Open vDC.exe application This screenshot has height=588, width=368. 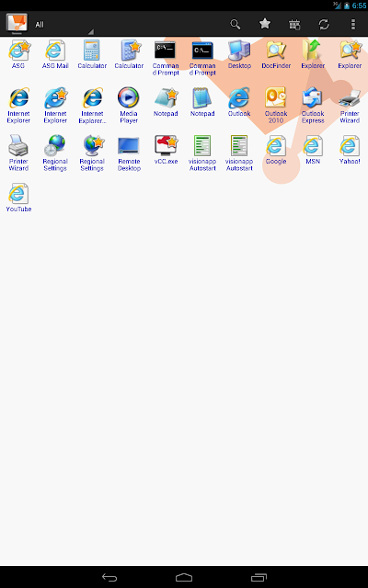coord(166,150)
